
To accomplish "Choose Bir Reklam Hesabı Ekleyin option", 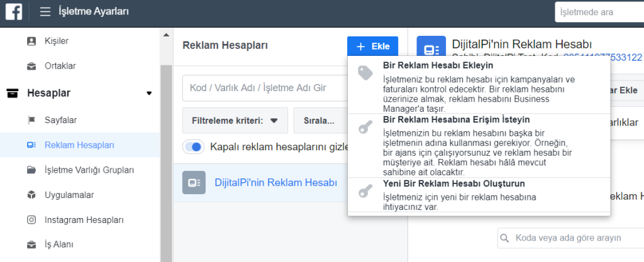I will click(479, 85).
